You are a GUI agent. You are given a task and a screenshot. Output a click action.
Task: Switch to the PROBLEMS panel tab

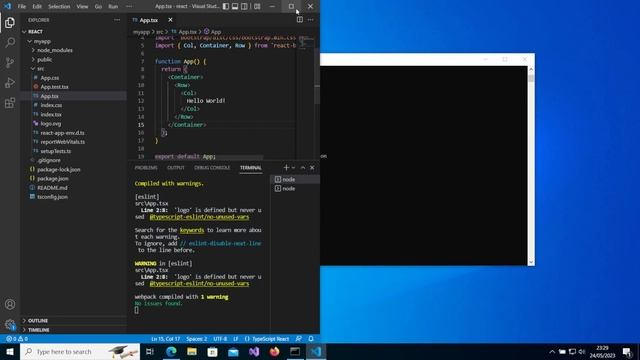pos(146,168)
